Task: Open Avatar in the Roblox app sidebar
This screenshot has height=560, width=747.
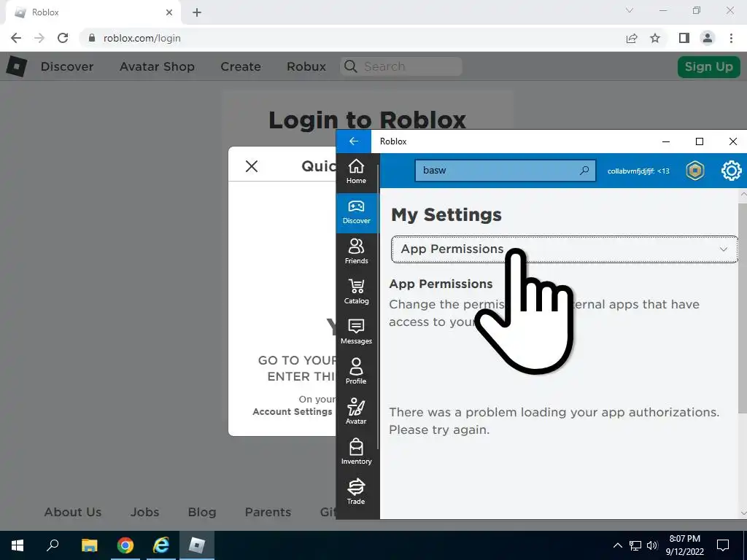Action: click(356, 411)
